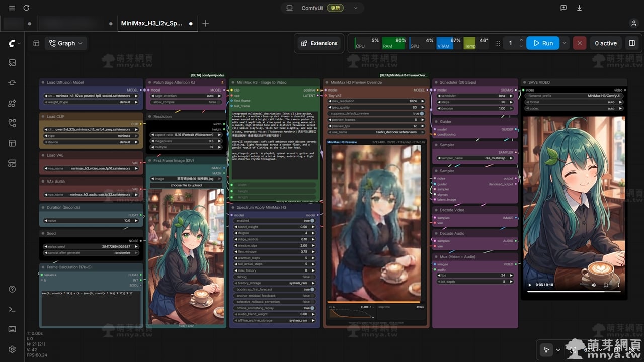This screenshot has width=644, height=362.
Task: Seek on the saved video progress bar
Action: click(x=574, y=292)
